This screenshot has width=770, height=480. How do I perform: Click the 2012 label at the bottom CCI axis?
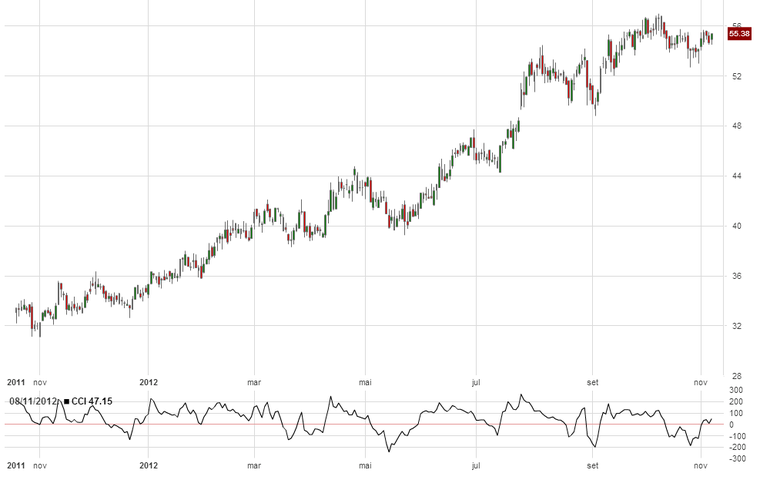(149, 466)
